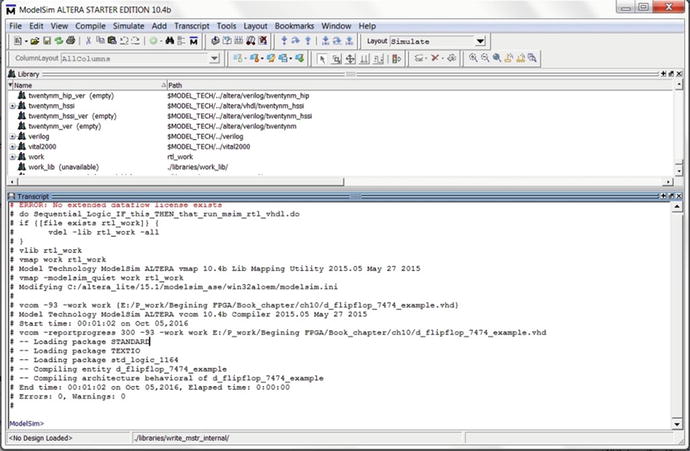Expand the verilog library node
Screen dimensions: 690x451
[x=13, y=137]
